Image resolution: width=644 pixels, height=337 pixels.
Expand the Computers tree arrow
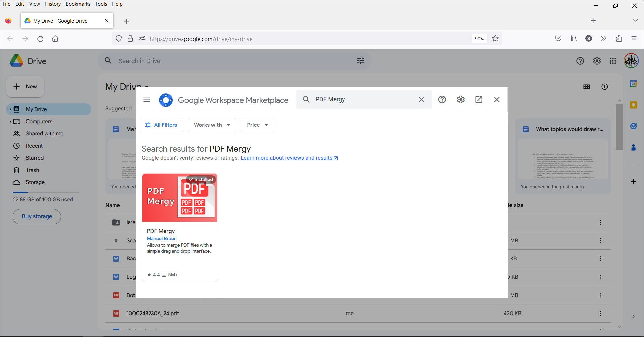(x=10, y=122)
